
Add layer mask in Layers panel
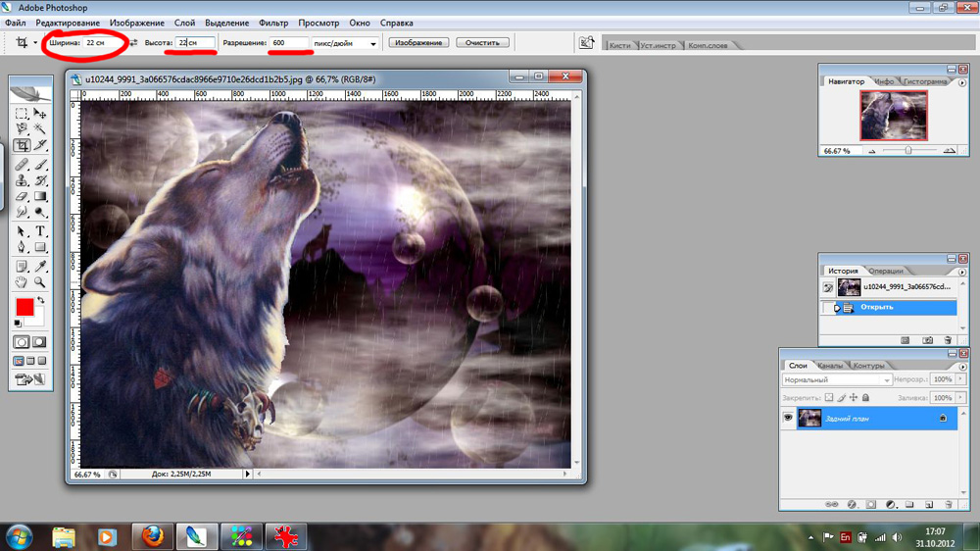pos(870,504)
